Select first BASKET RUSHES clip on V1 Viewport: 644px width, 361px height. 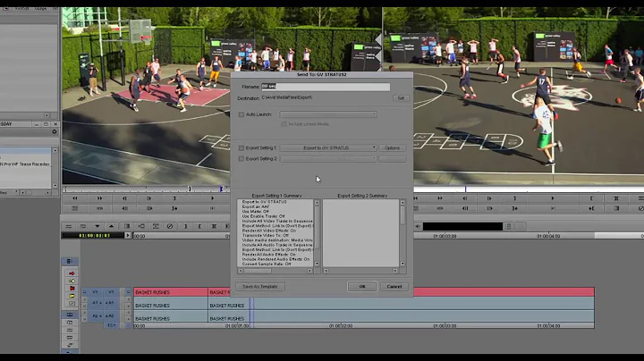171,292
